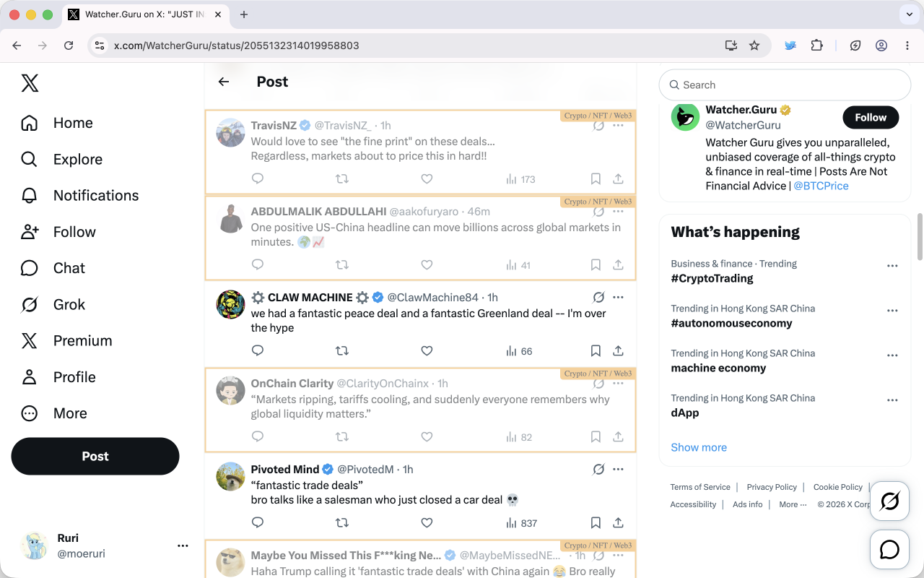Open options for dApp trend
Image resolution: width=924 pixels, height=578 pixels.
892,400
